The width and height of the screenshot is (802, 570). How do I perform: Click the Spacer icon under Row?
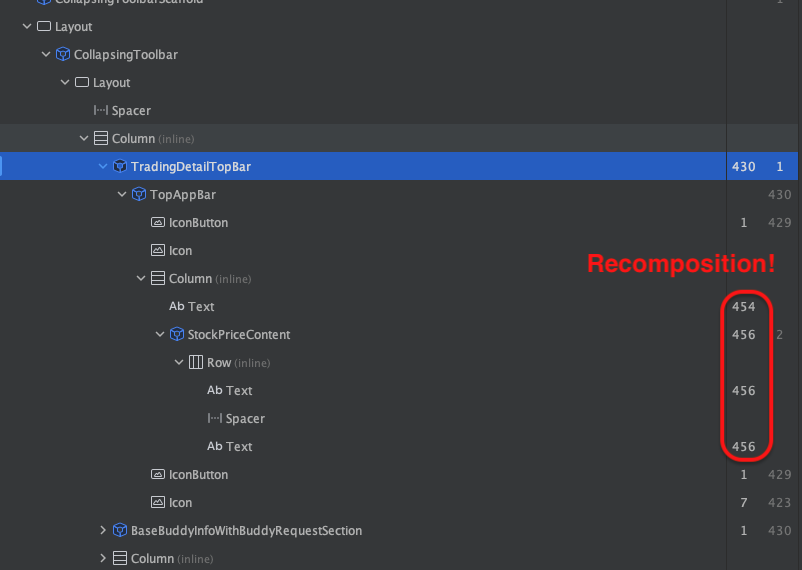coord(214,419)
